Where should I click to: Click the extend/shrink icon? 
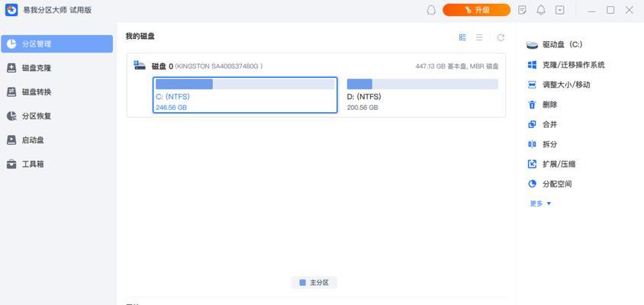(532, 164)
